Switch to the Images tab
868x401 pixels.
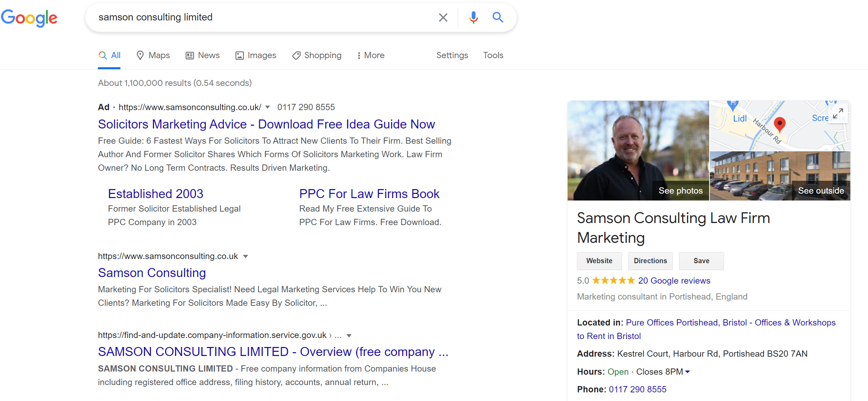tap(256, 55)
